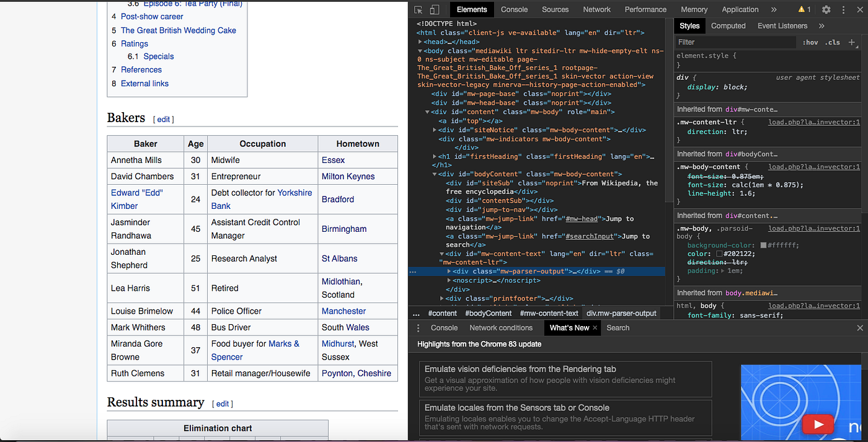Focus the Styles Filter input
The width and height of the screenshot is (868, 442).
coord(735,42)
